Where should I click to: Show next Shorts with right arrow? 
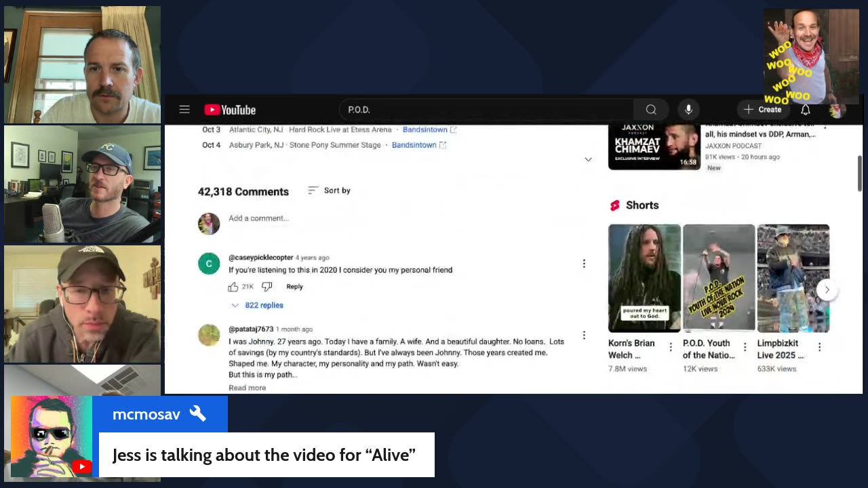(827, 290)
